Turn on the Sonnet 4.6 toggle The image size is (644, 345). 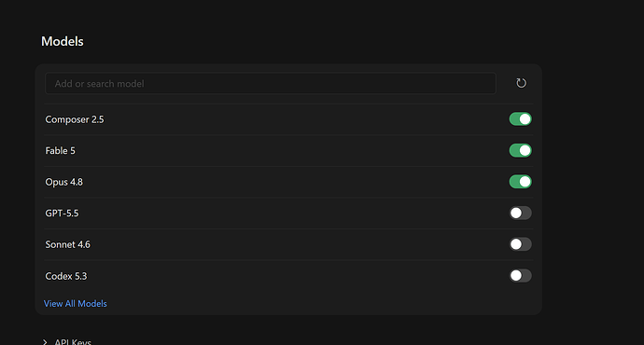pos(521,244)
